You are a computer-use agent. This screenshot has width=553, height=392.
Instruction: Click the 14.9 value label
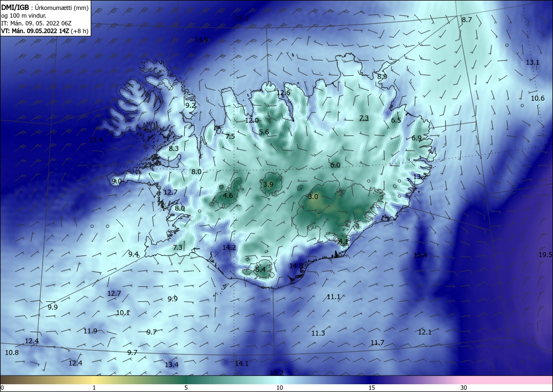[201, 40]
